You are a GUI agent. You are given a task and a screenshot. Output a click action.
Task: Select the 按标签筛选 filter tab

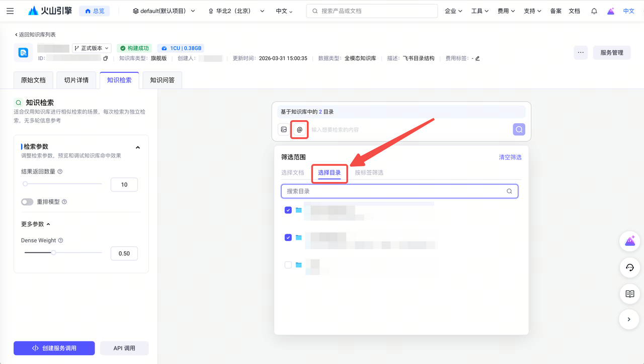[x=369, y=172]
